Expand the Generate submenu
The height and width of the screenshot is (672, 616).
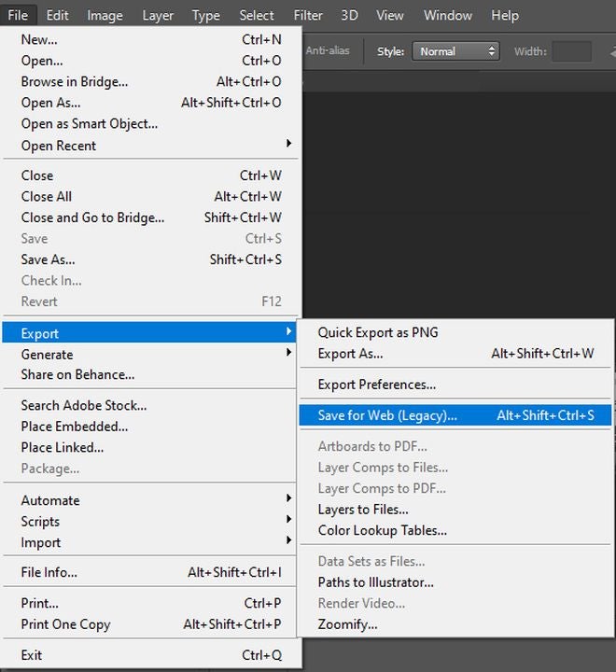click(x=151, y=355)
